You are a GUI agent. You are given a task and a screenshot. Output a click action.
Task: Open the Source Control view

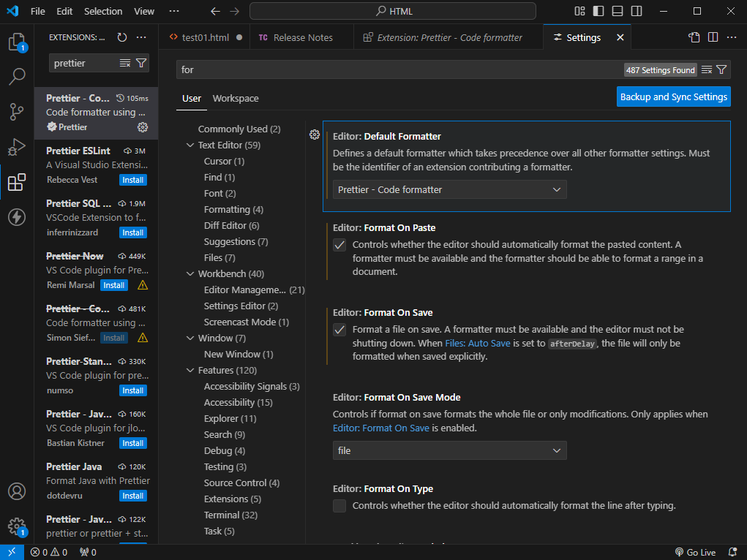point(17,112)
